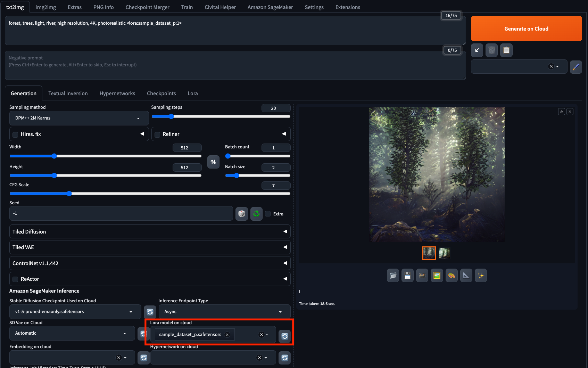Open the edit styles paintbrush icon
Viewport: 588px width, 368px height.
[576, 67]
